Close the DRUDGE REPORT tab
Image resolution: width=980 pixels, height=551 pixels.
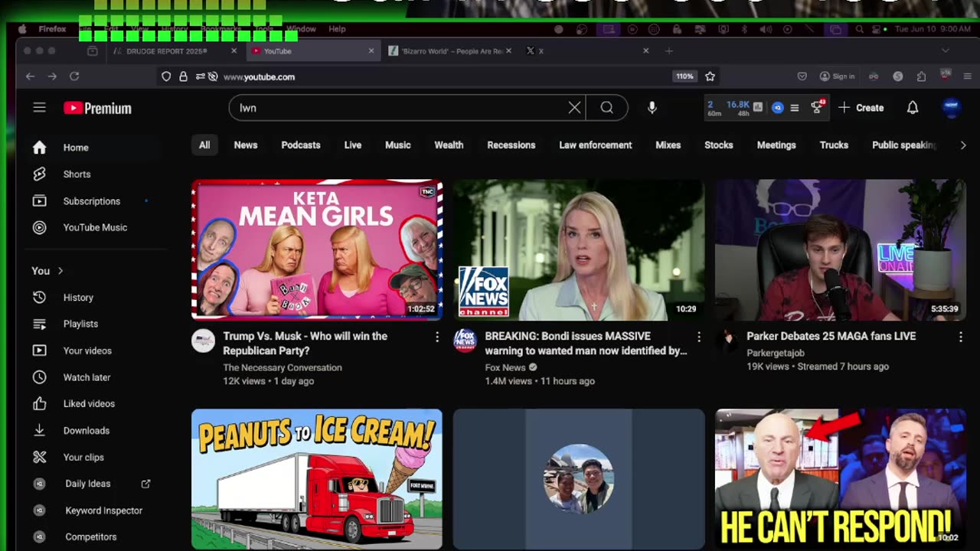click(234, 51)
